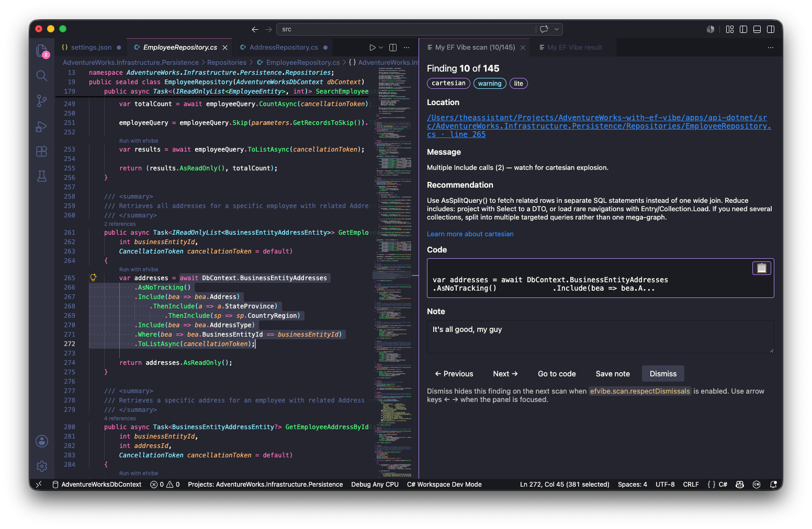Copy code snippet with clipboard icon
The height and width of the screenshot is (529, 812).
pos(762,268)
